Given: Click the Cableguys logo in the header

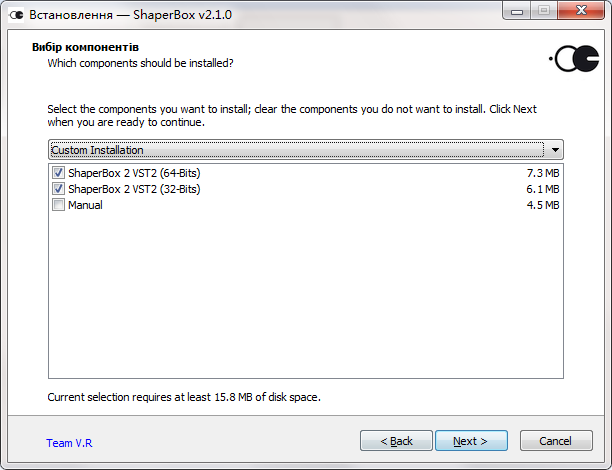Looking at the screenshot, I should click(x=574, y=59).
